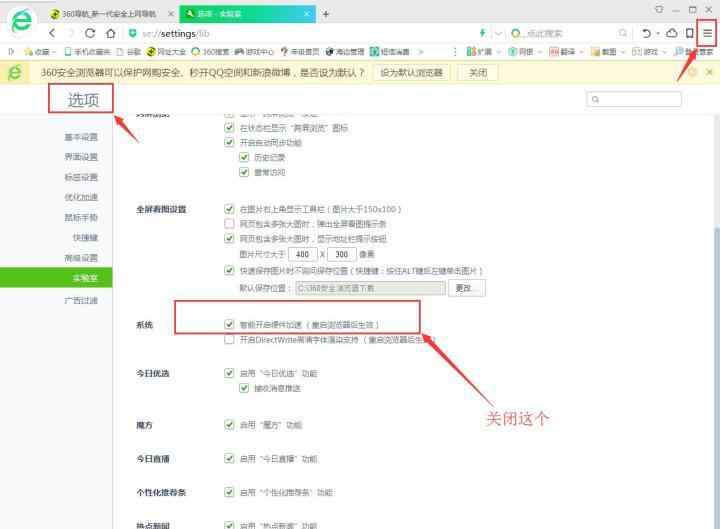Click the mobile phone icon in toolbar

coord(689,33)
